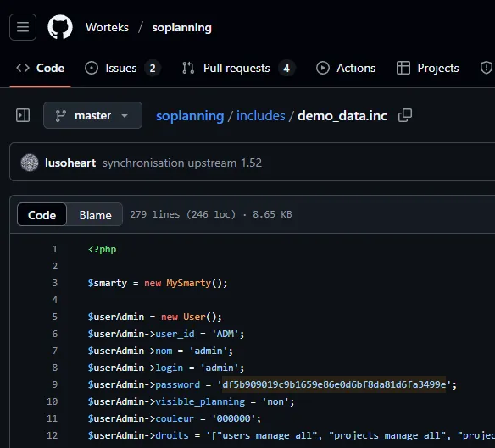Image resolution: width=495 pixels, height=448 pixels.
Task: Open the soplanning repository link
Action: coord(182,27)
